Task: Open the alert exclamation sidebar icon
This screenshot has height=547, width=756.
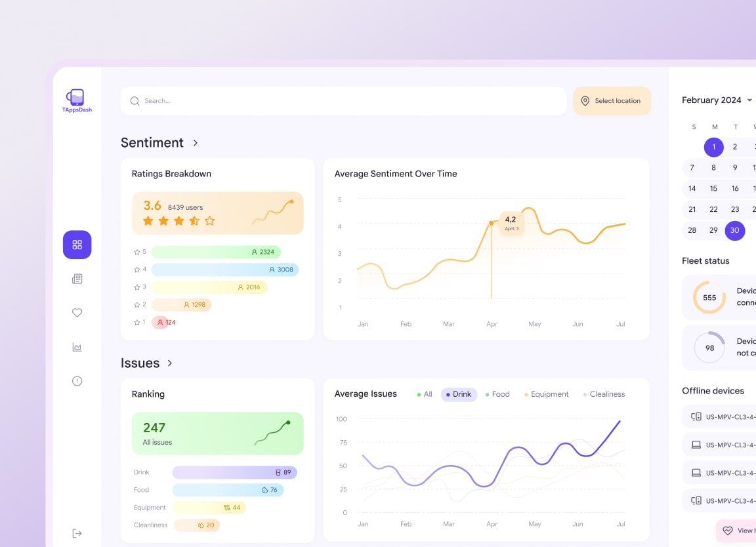Action: (77, 381)
